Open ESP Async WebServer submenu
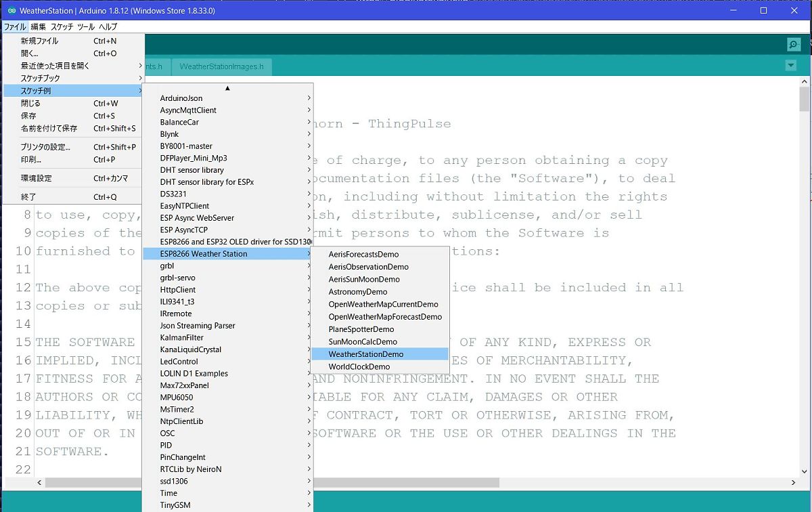812x512 pixels. pyautogui.click(x=227, y=218)
